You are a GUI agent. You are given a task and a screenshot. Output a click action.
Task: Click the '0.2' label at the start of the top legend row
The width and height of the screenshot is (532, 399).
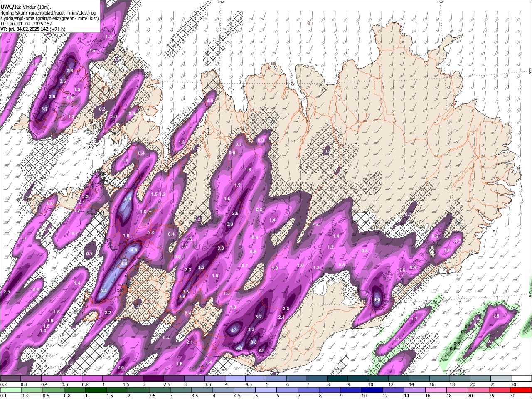[3, 384]
